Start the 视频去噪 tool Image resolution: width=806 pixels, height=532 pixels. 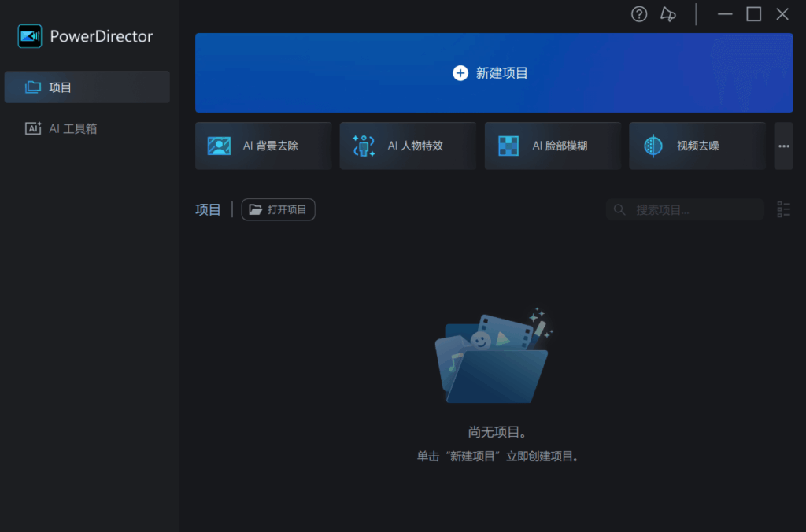[697, 146]
